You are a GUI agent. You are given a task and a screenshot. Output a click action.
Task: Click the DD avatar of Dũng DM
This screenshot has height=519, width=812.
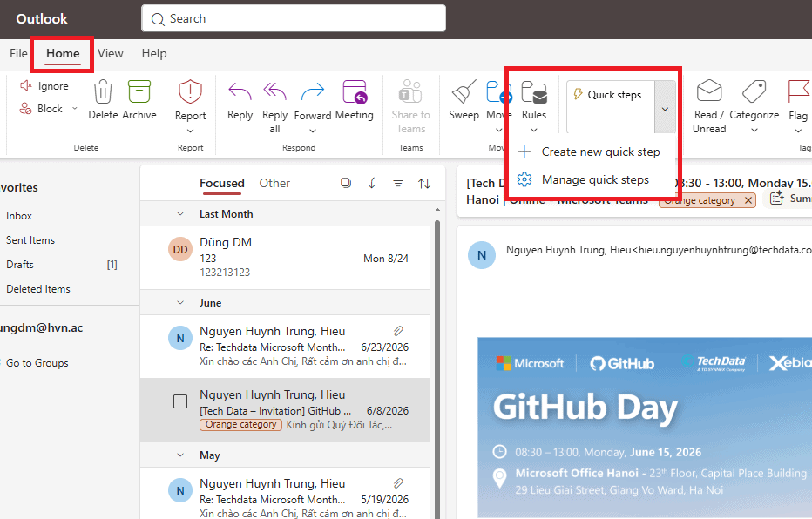tap(180, 249)
